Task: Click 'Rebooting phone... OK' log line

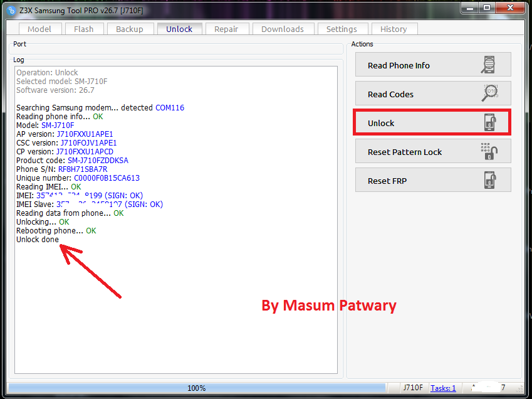Action: pos(56,231)
